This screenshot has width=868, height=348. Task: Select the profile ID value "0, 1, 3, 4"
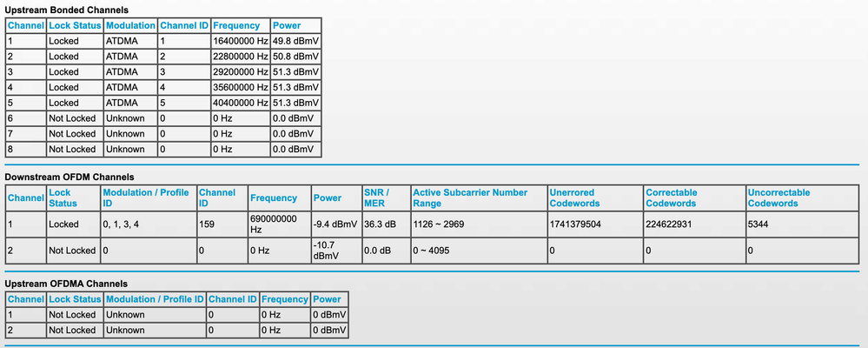122,224
